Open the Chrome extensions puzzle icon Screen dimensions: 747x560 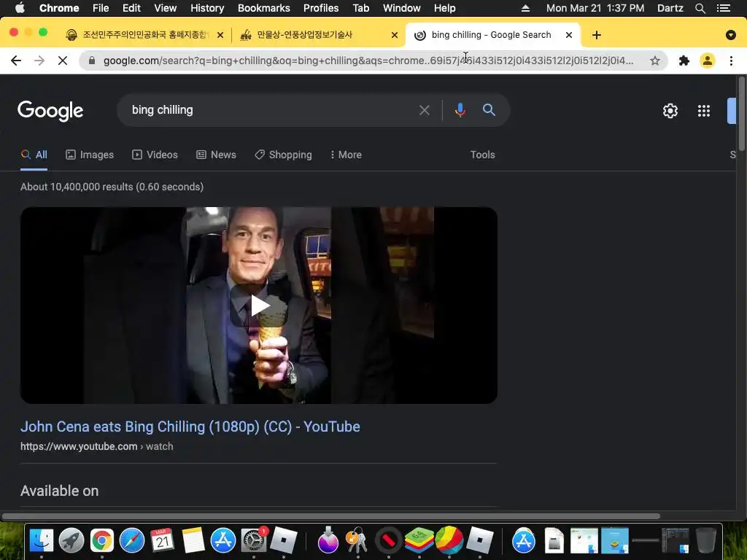coord(684,61)
